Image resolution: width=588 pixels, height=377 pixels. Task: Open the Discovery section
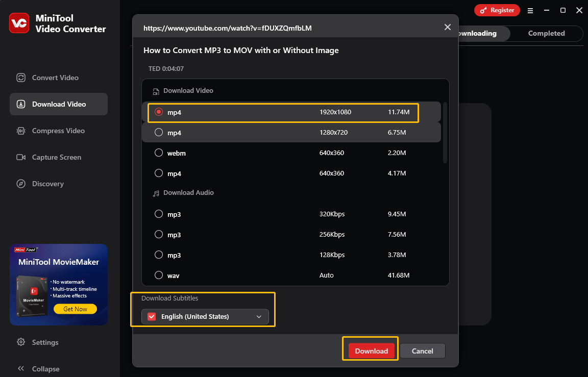59,184
